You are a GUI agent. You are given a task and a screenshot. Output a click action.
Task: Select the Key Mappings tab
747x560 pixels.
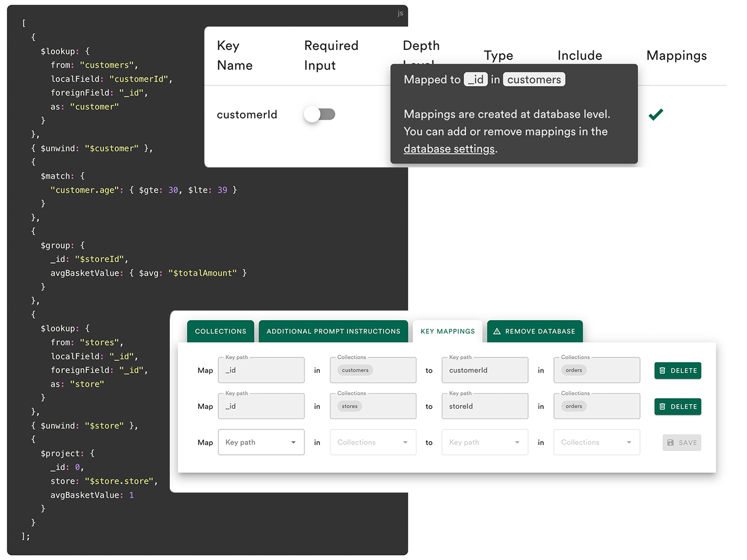click(448, 331)
